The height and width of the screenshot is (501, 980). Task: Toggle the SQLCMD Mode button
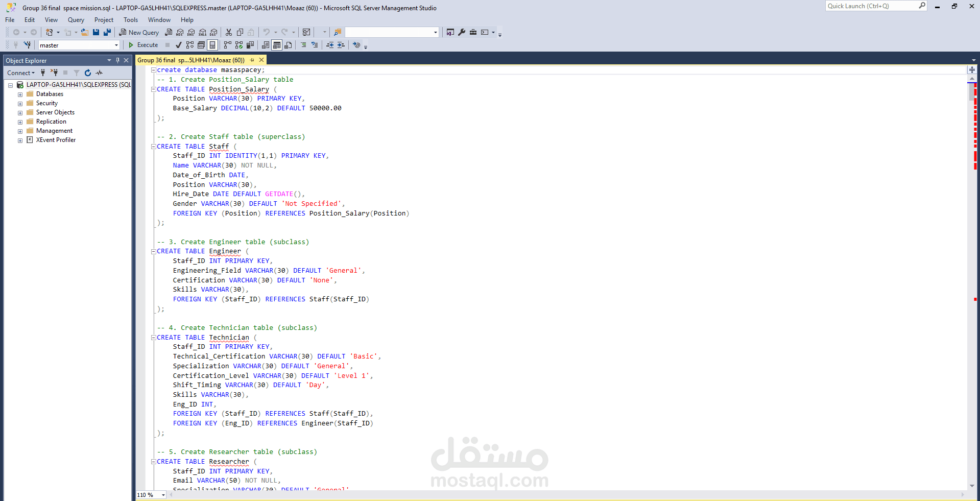[x=356, y=45]
